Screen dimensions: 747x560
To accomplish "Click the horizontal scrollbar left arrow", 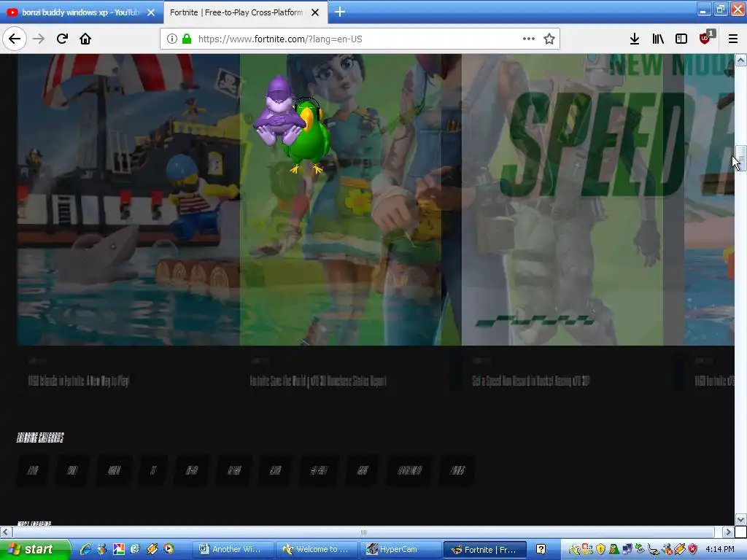I will coord(6,532).
